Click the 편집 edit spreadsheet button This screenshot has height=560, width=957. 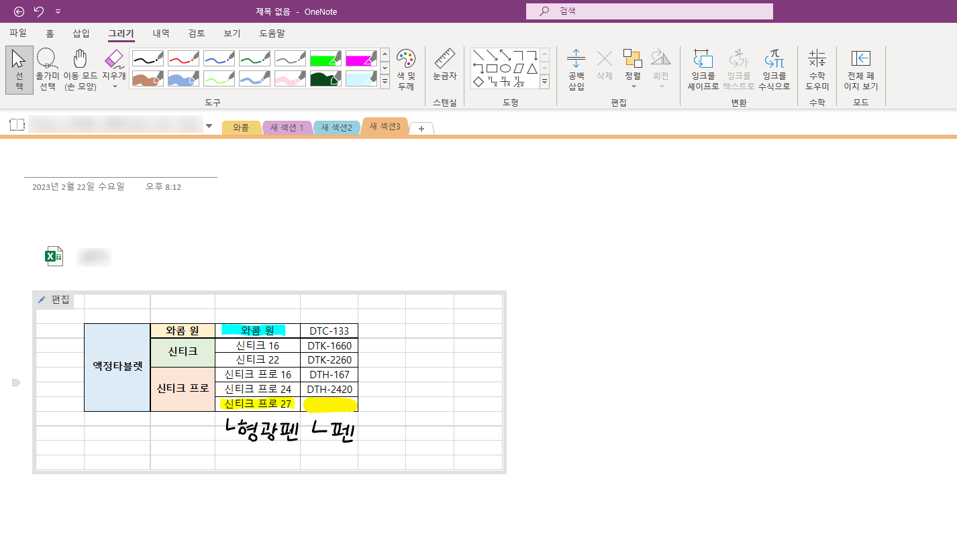[x=54, y=300]
